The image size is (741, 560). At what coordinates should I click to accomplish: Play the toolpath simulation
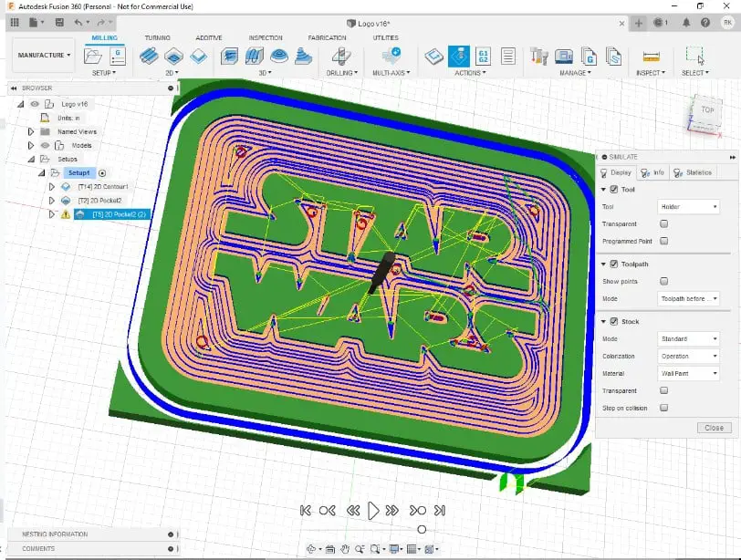[373, 511]
